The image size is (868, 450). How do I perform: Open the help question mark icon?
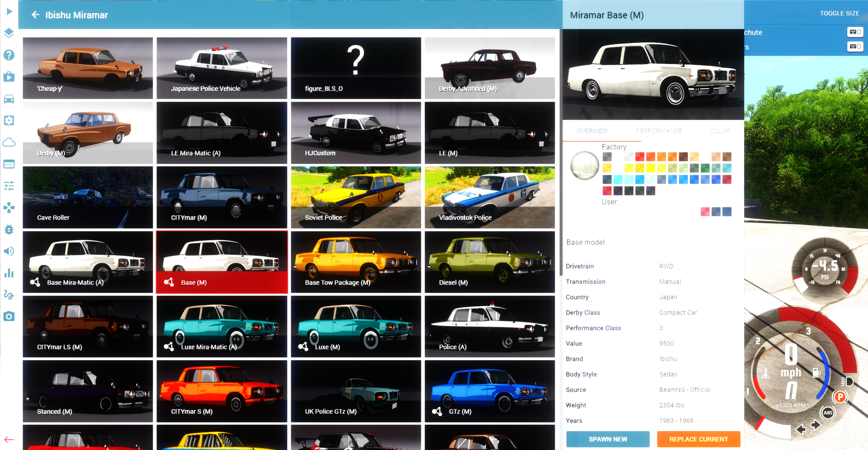point(9,55)
